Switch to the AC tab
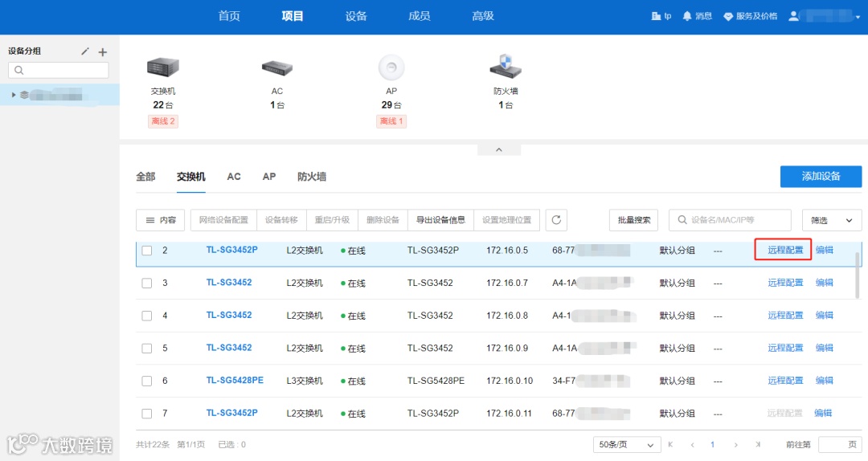 (234, 177)
